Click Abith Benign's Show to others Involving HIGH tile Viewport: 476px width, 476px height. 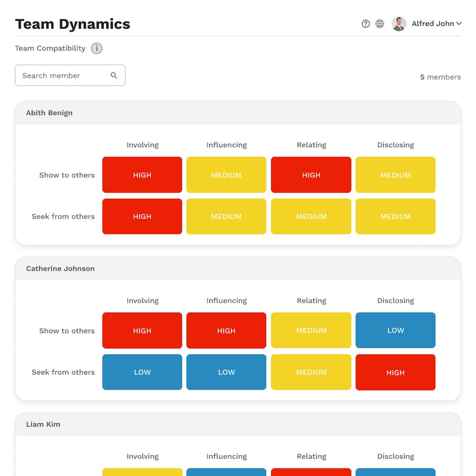(x=142, y=175)
